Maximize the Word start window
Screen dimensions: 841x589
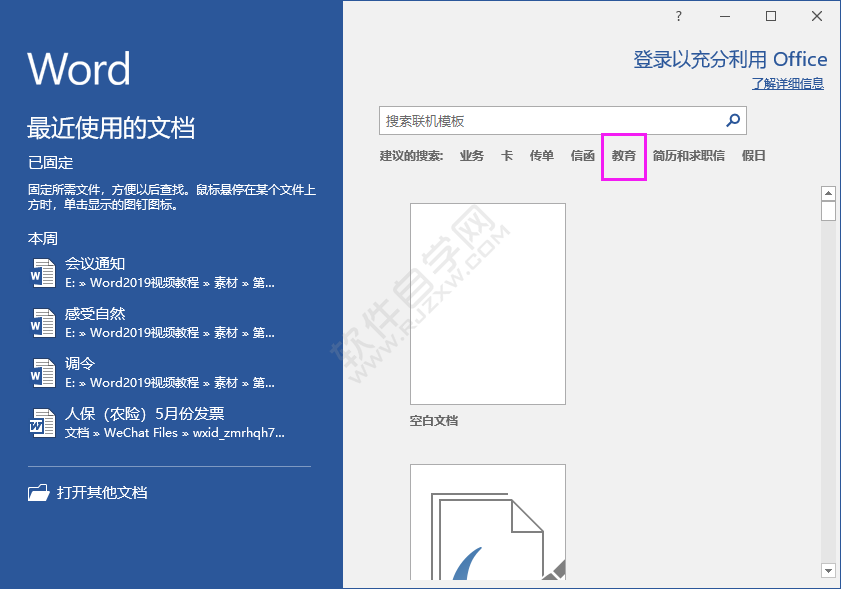click(771, 16)
